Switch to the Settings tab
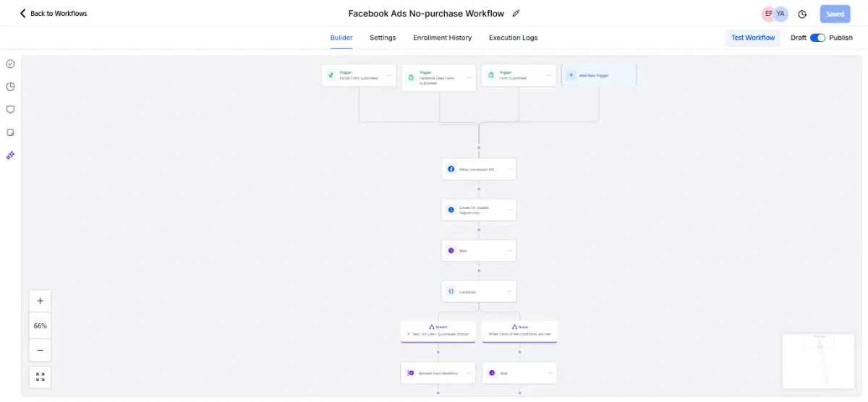The width and height of the screenshot is (868, 402). pos(383,38)
